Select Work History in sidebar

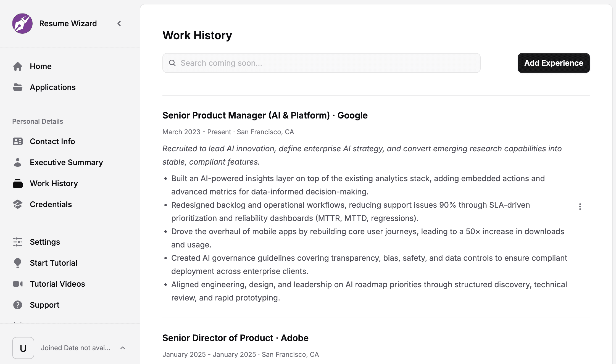[54, 183]
